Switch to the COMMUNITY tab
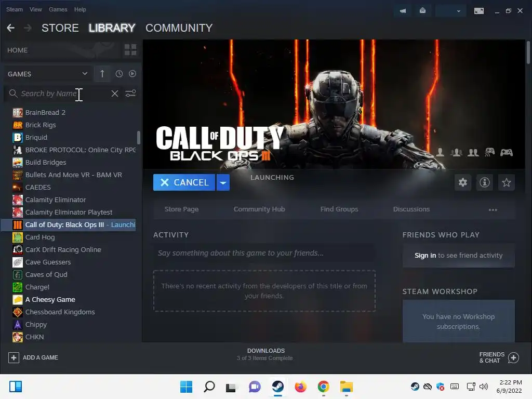532x399 pixels. 179,28
